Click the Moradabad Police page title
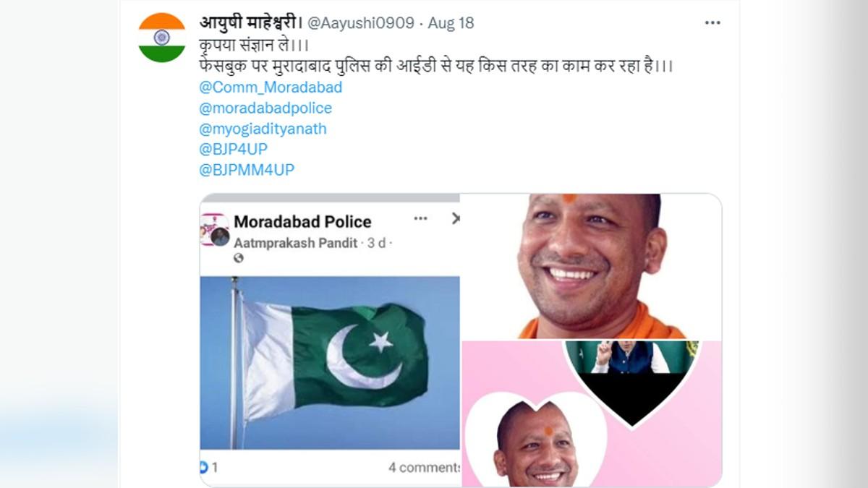The image size is (868, 488). (x=302, y=222)
